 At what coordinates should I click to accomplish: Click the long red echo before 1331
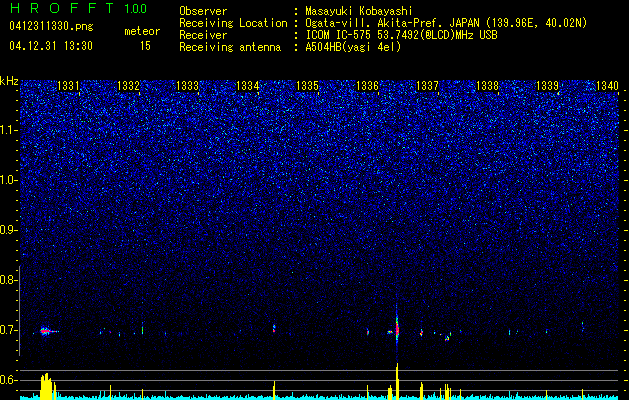tap(49, 331)
